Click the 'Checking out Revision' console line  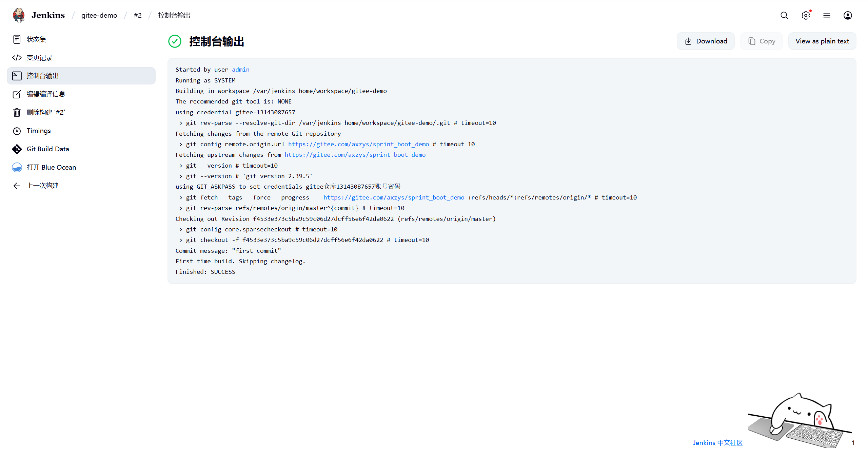pos(336,219)
